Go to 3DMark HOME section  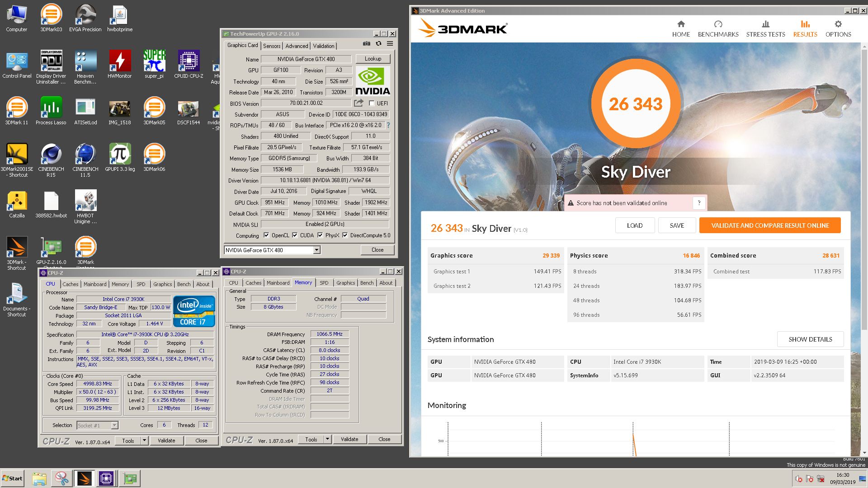coord(681,29)
